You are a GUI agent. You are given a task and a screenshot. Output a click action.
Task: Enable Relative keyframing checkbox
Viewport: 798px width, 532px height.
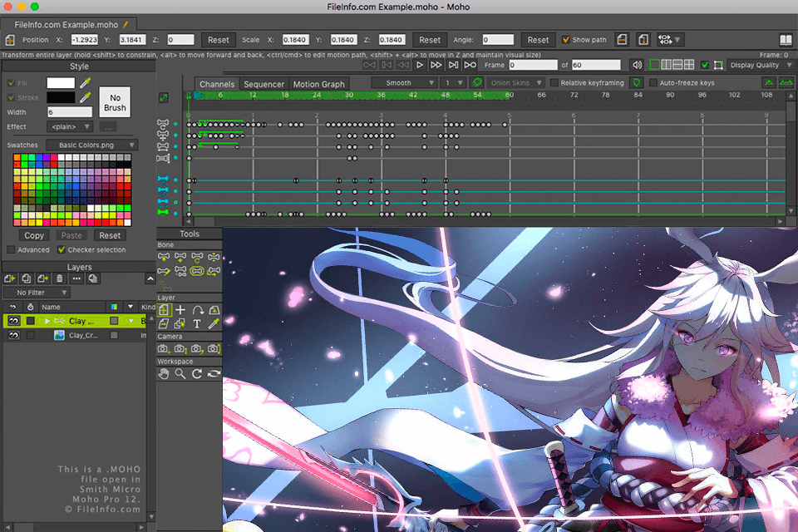click(554, 83)
